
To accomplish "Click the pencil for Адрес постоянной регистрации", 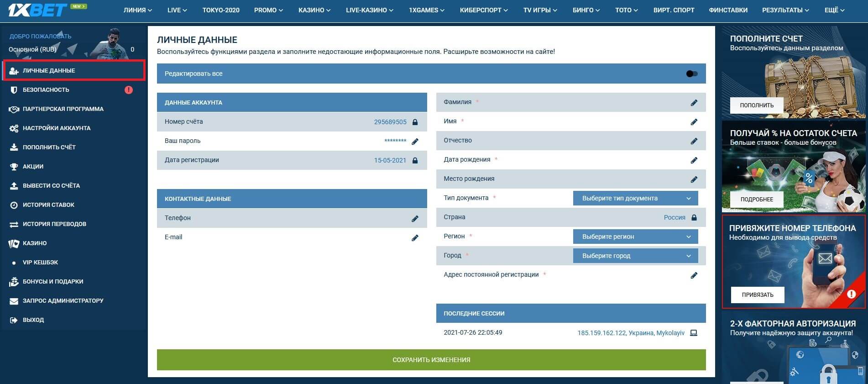I will 694,275.
